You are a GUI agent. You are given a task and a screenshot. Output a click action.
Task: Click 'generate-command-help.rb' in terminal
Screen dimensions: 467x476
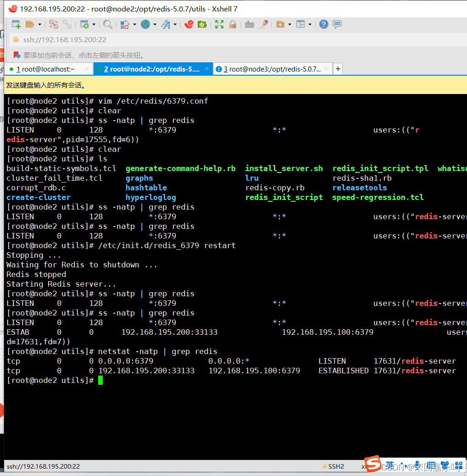(181, 168)
